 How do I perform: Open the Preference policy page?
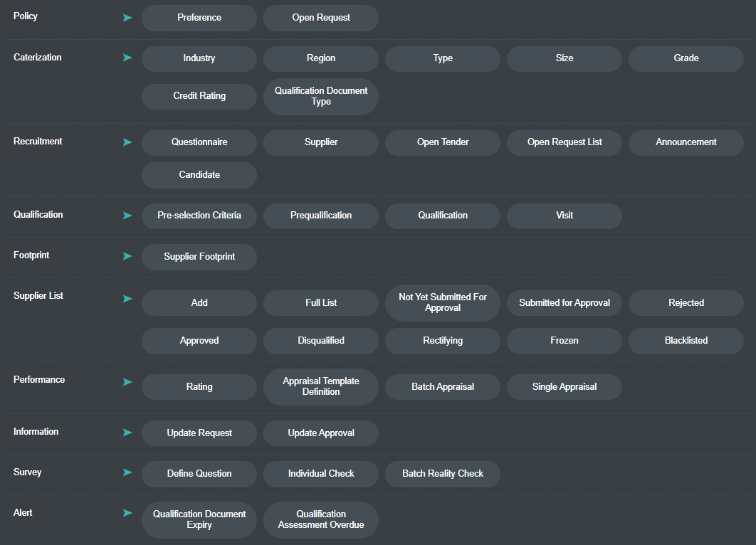coord(199,18)
